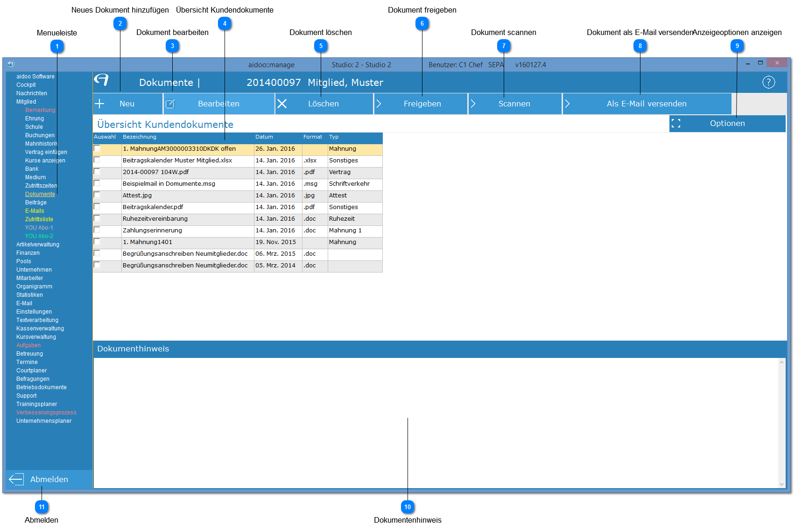
Task: Sort table by Bezeichnung column header
Action: pos(140,137)
